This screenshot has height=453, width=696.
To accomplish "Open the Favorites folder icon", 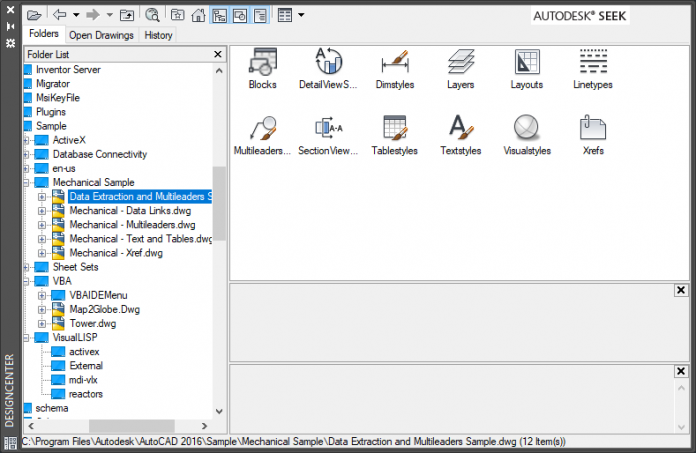I will pyautogui.click(x=178, y=16).
